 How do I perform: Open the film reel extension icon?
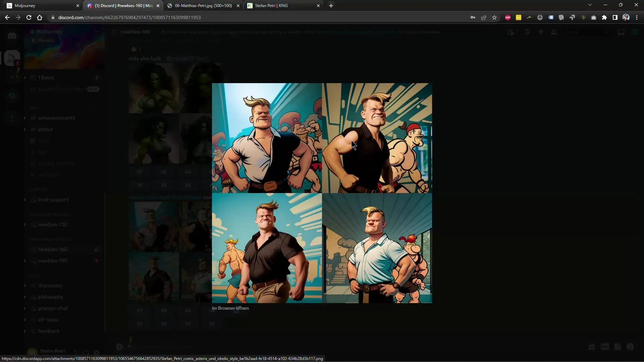pyautogui.click(x=561, y=17)
